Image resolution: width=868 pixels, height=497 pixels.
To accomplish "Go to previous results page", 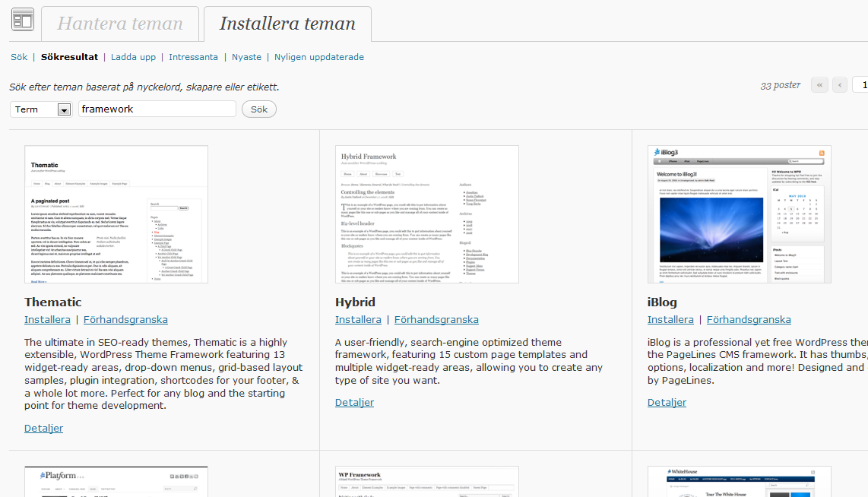I will coord(840,85).
